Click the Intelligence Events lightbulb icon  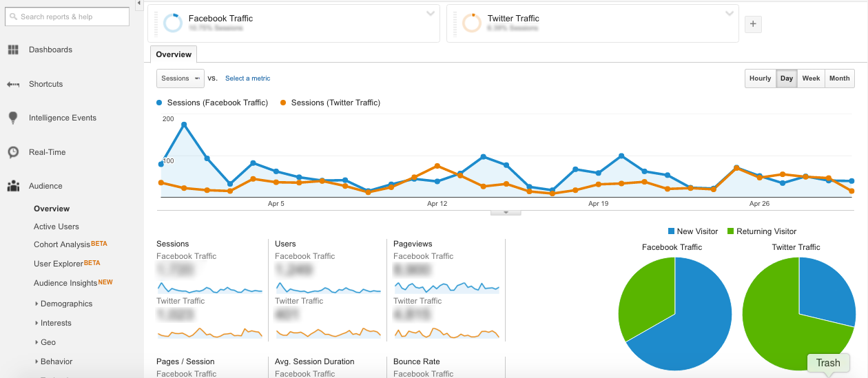coord(12,118)
